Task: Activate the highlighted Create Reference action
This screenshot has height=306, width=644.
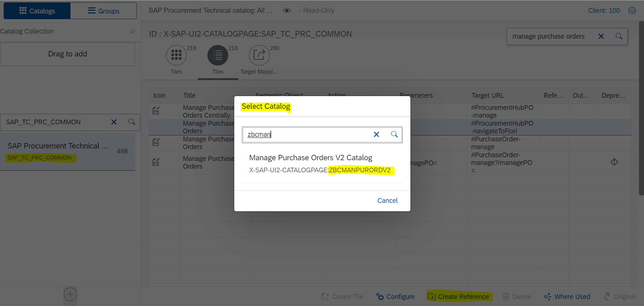Action: [458, 297]
